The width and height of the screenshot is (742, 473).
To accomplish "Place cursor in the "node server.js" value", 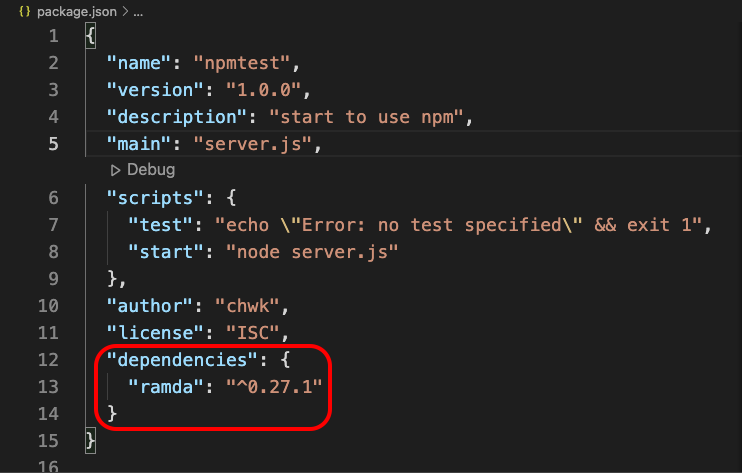I will (x=312, y=252).
